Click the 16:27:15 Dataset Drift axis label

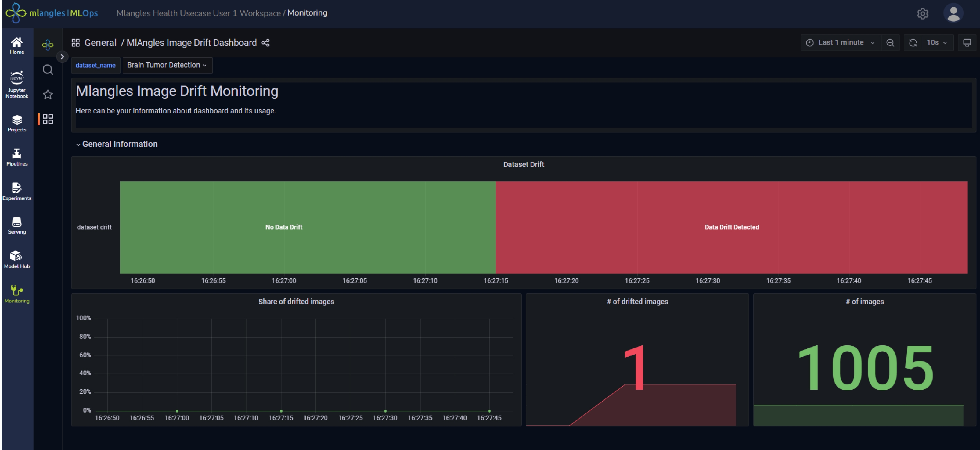pos(496,281)
